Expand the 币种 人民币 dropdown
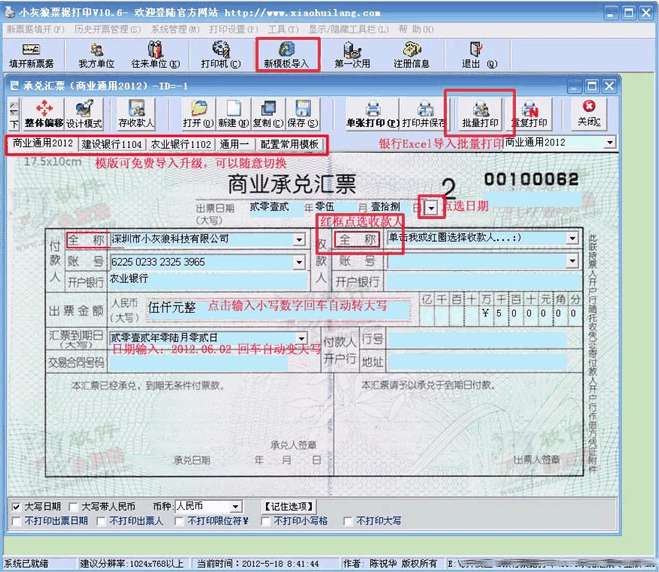The height and width of the screenshot is (572, 659). pyautogui.click(x=235, y=507)
